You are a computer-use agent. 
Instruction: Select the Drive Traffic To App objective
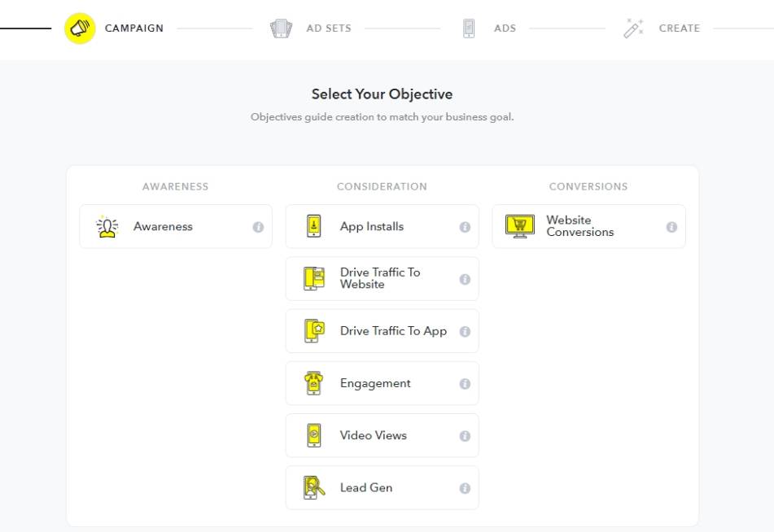(393, 331)
